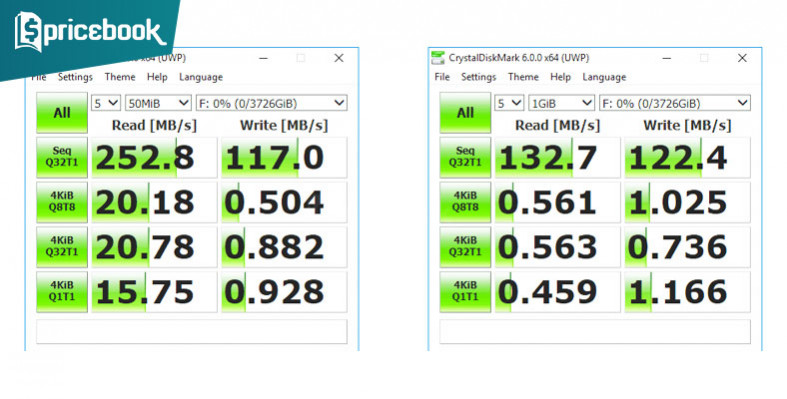The image size is (787, 399).
Task: Close the right CrystalDiskMark window
Action: pos(742,58)
